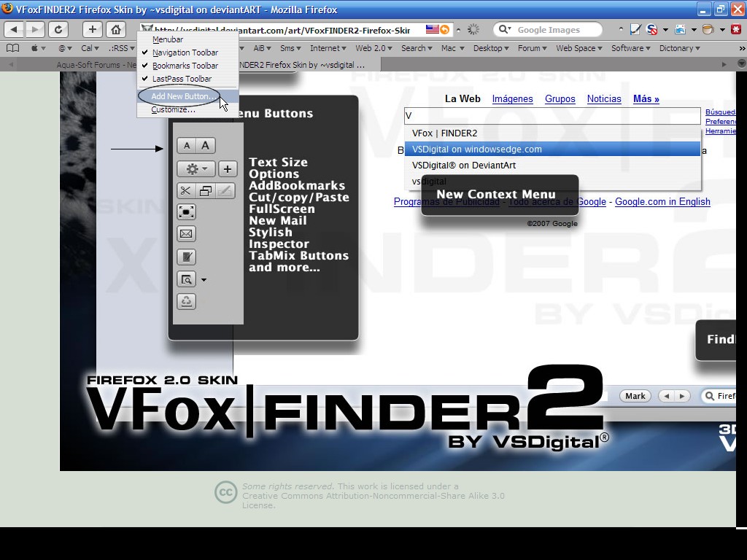Open the AiB bookmarks dropdown
The width and height of the screenshot is (747, 560).
tap(262, 48)
